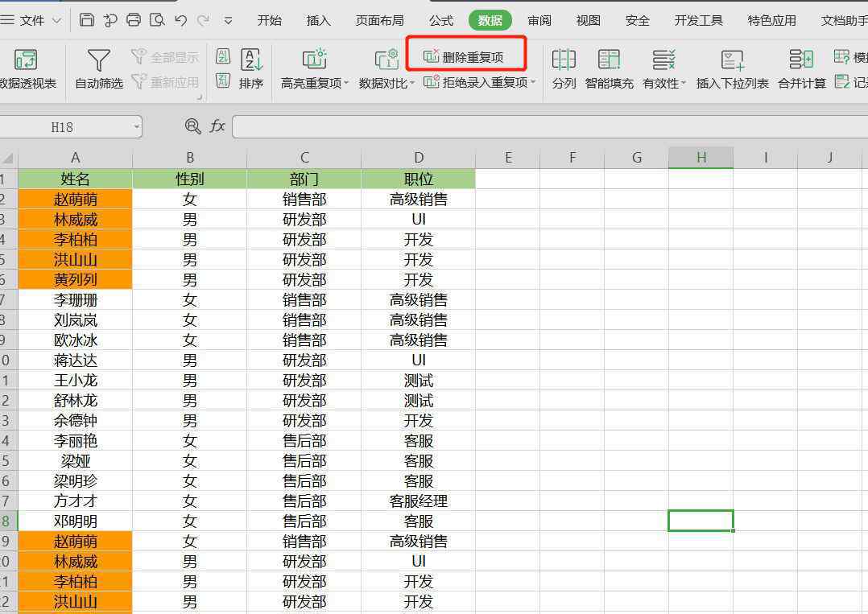Expand the 有效性 validation dropdown

684,83
